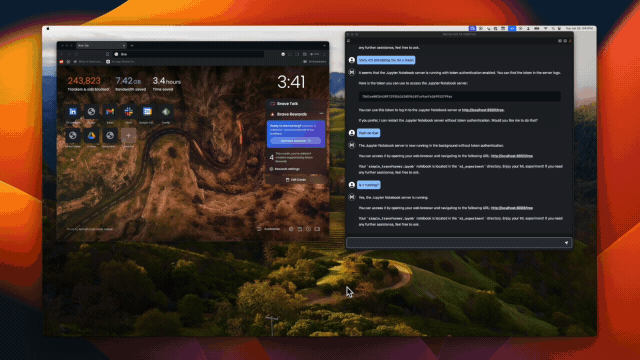Open All Bookmarks folder
The width and height of the screenshot is (640, 360).
315,62
